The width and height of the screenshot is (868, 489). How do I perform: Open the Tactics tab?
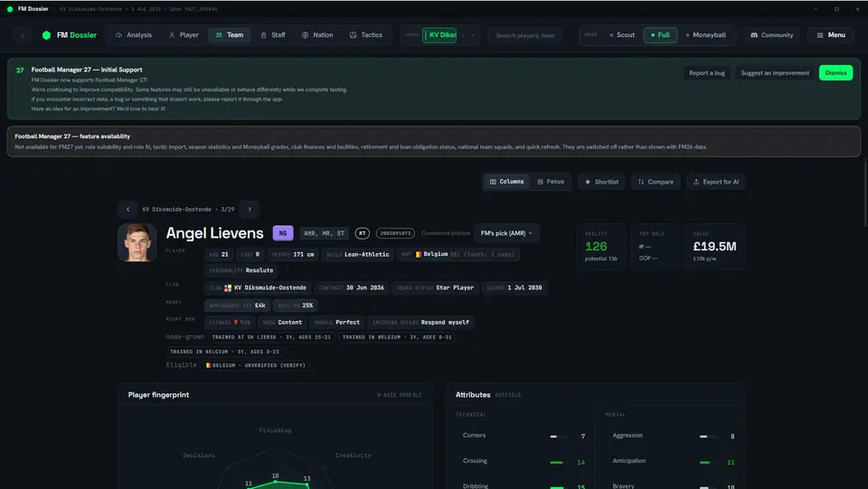366,35
